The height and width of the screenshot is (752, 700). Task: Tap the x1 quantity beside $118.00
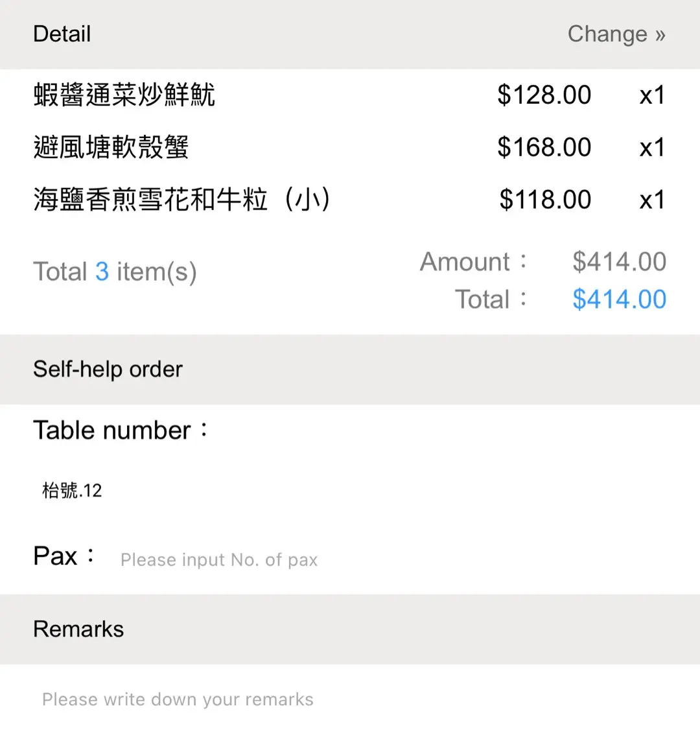coord(652,200)
